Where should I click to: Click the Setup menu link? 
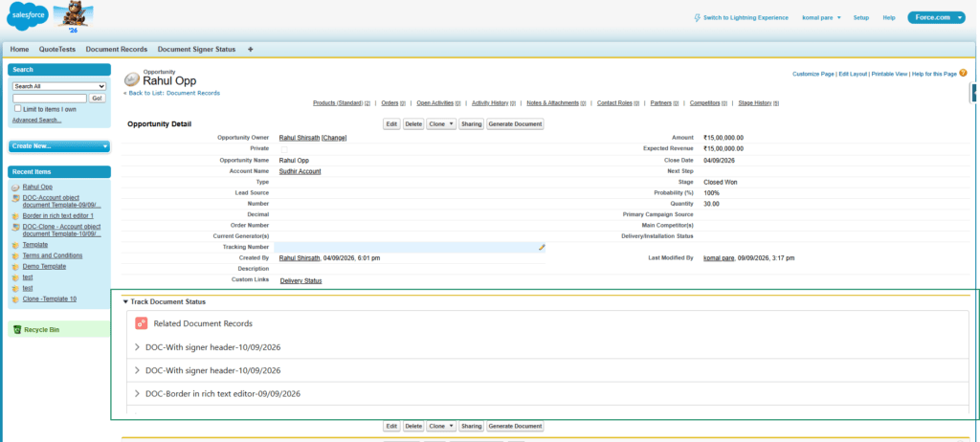click(861, 17)
